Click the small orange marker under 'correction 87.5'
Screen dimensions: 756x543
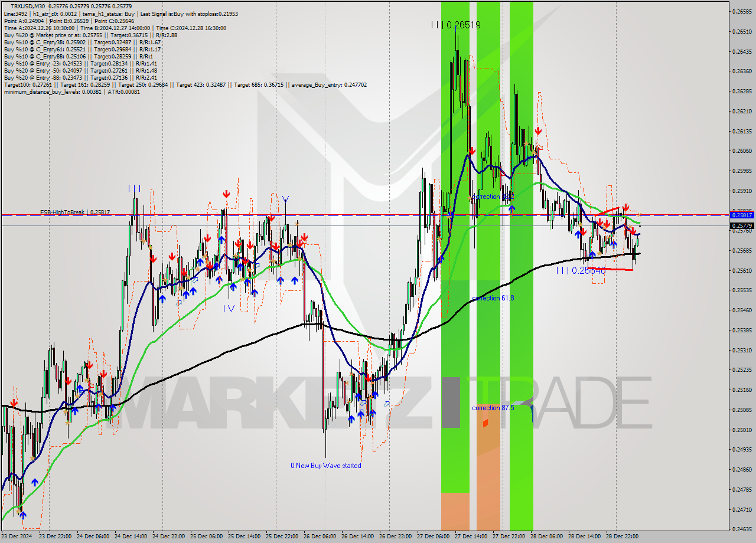(485, 423)
